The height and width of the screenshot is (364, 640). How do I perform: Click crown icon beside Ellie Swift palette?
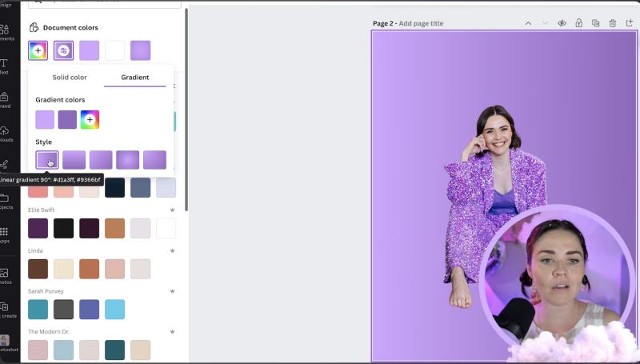(x=172, y=210)
